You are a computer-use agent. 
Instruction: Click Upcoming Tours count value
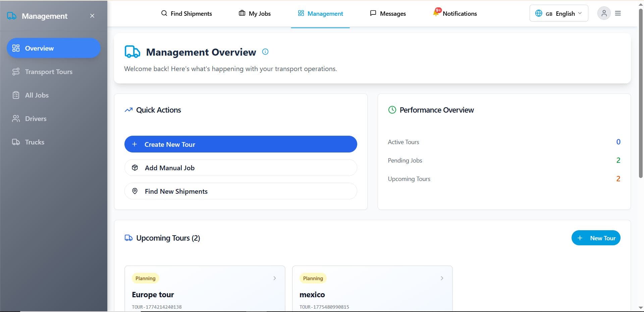[x=618, y=179]
